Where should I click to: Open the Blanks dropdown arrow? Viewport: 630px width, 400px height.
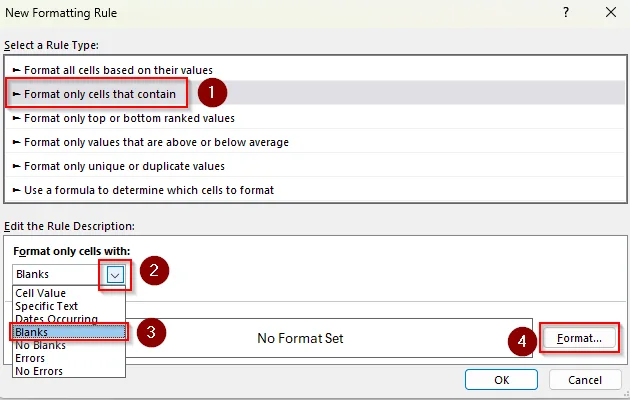click(x=115, y=275)
